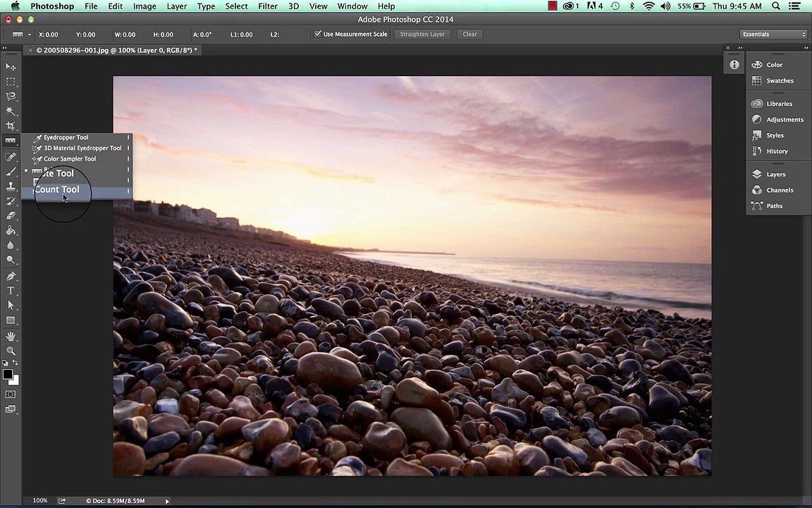The image size is (812, 508).
Task: Select the Move tool
Action: coord(11,67)
